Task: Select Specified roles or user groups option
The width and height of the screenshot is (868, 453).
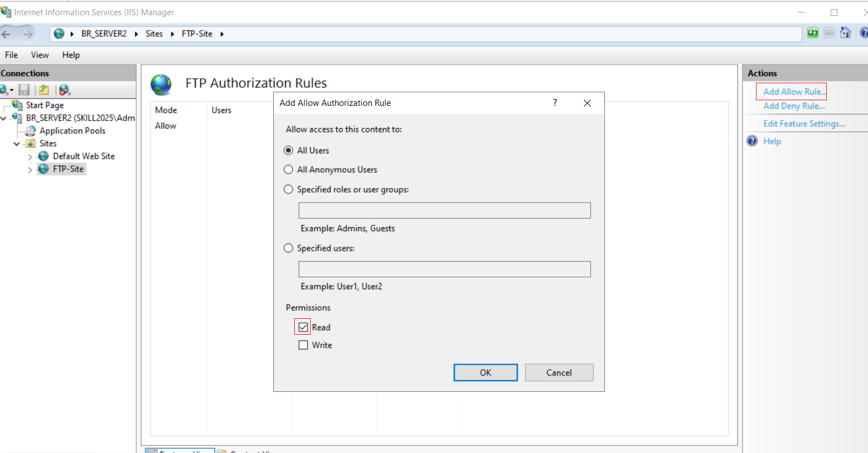Action: click(x=289, y=189)
